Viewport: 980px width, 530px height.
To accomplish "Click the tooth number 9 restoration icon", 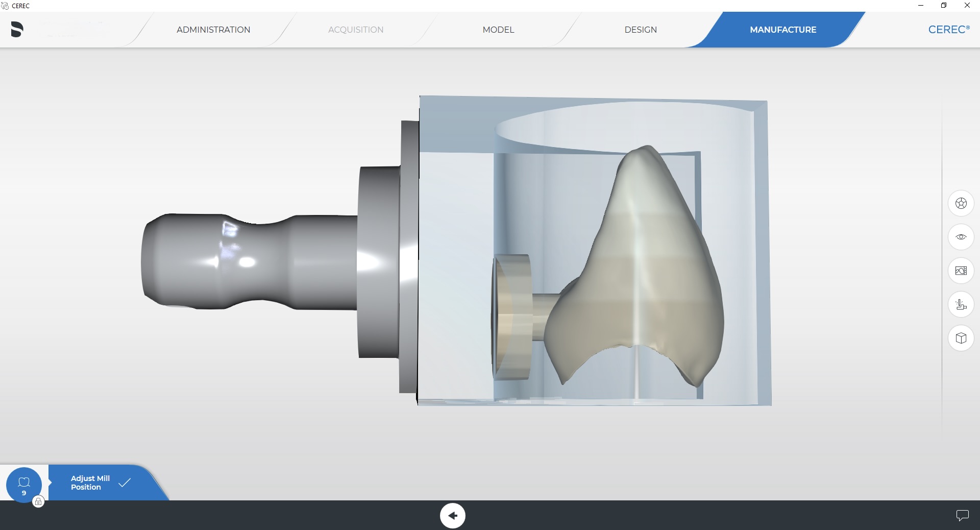I will [x=24, y=485].
